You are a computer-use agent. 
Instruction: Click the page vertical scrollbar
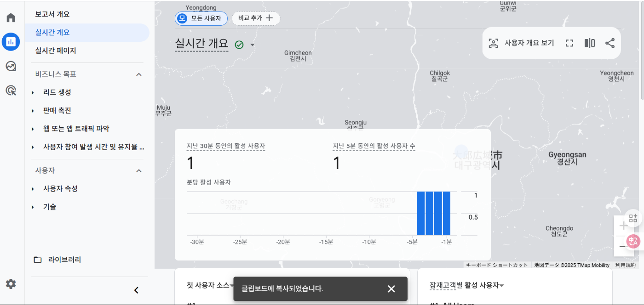642,51
